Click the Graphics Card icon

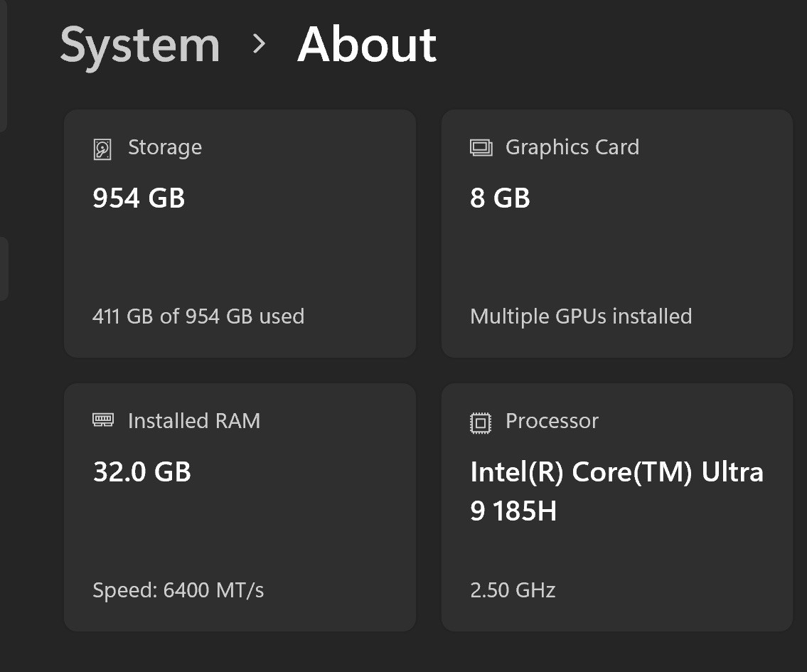coord(481,148)
